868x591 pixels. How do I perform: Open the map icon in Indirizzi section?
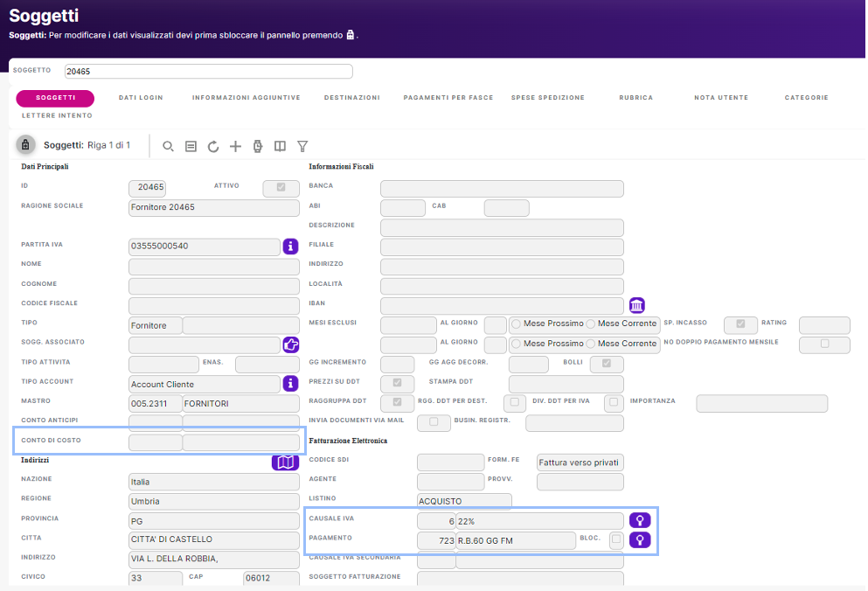[285, 462]
